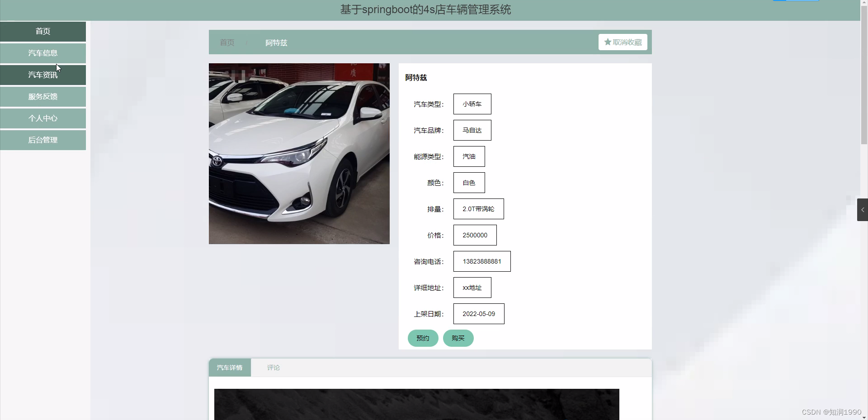Open 汽车信息 in the sidebar
Viewport: 868px width, 420px height.
point(42,53)
